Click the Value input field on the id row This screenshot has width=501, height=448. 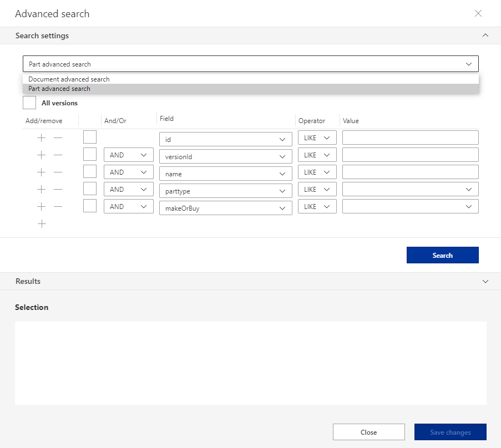pos(410,137)
